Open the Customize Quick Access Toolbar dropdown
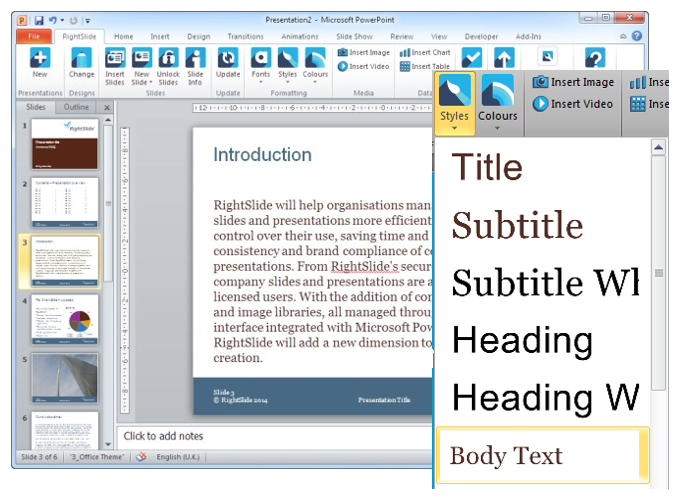Screen dimensions: 680x498 [x=87, y=20]
